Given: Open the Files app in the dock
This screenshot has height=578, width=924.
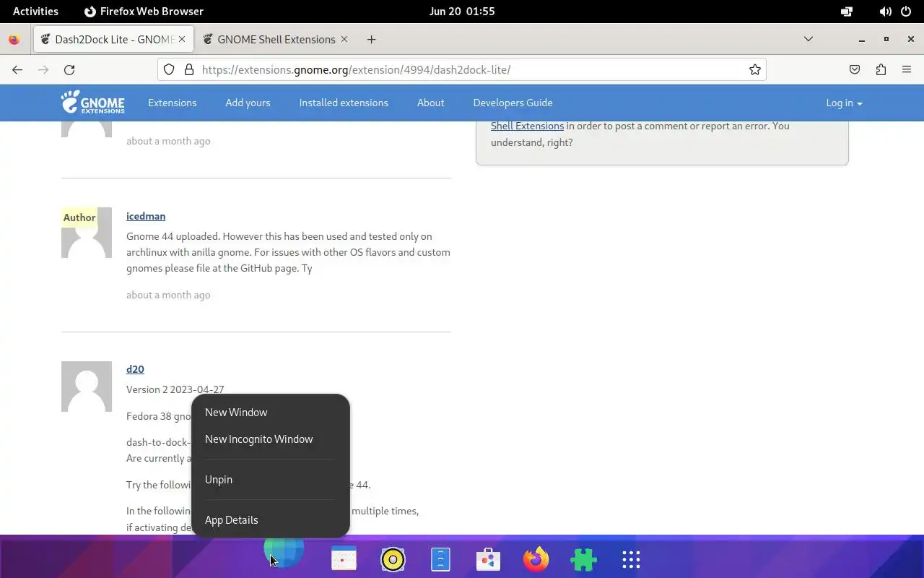Looking at the screenshot, I should [440, 559].
